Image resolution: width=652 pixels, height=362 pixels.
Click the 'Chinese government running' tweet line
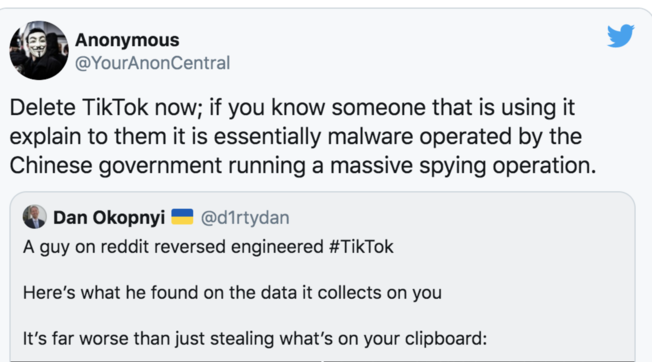(303, 166)
